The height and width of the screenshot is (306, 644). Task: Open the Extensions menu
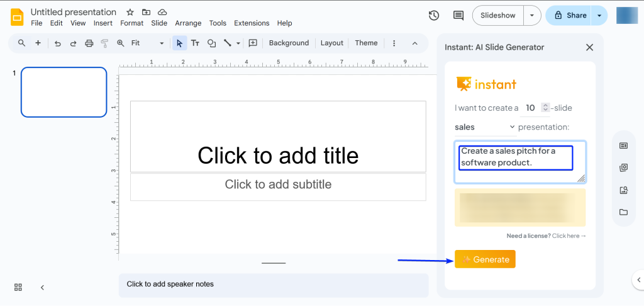coord(252,23)
